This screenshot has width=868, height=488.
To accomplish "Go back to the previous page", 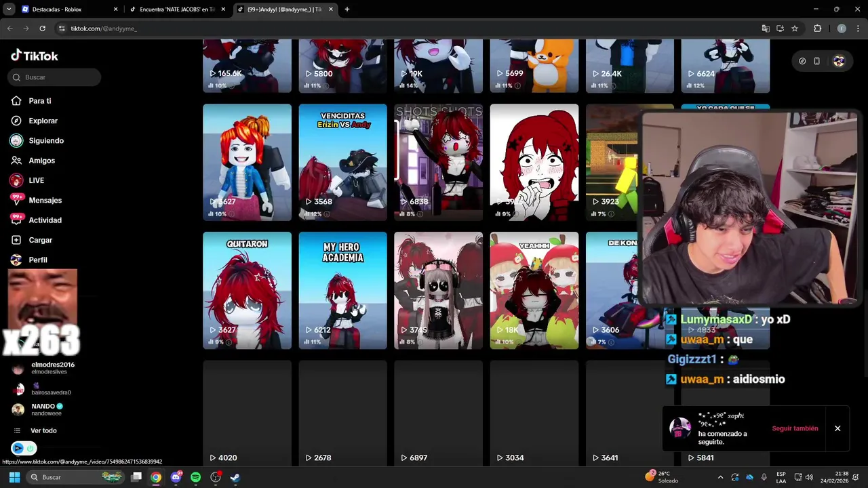I will click(x=9, y=28).
